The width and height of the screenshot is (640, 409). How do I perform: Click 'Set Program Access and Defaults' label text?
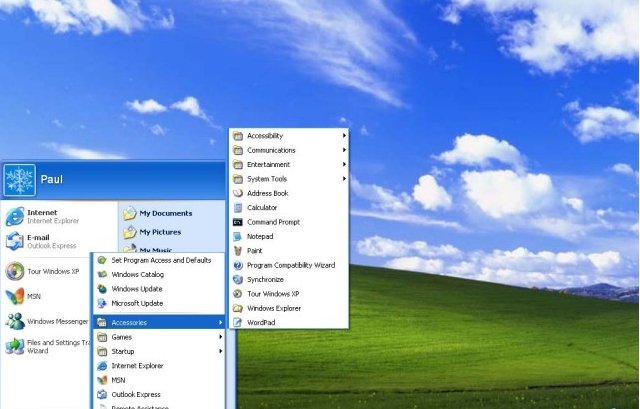pyautogui.click(x=161, y=260)
